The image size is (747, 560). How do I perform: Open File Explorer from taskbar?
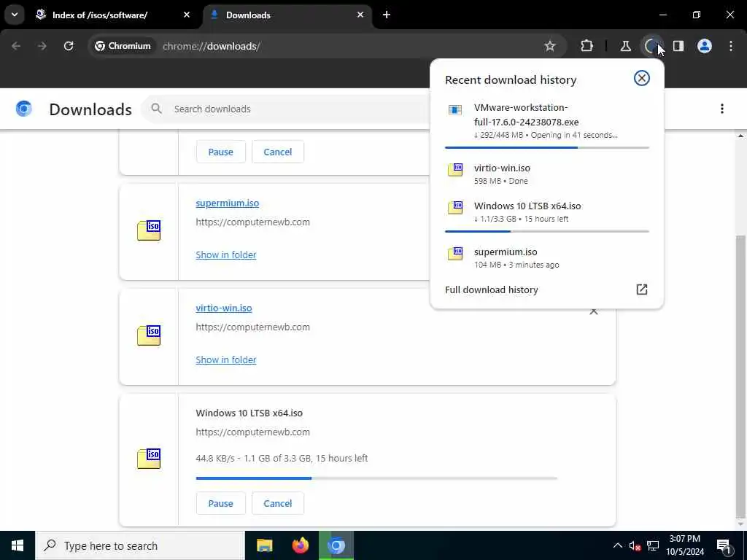pyautogui.click(x=264, y=545)
